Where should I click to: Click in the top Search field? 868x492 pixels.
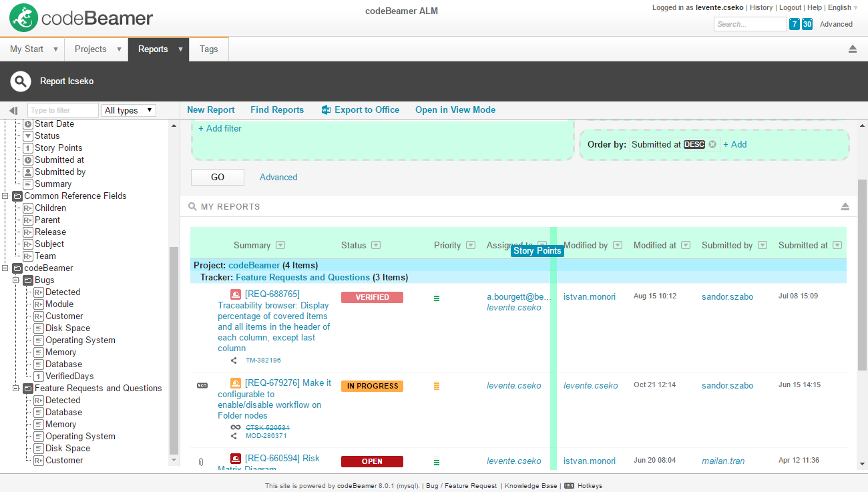tap(750, 24)
